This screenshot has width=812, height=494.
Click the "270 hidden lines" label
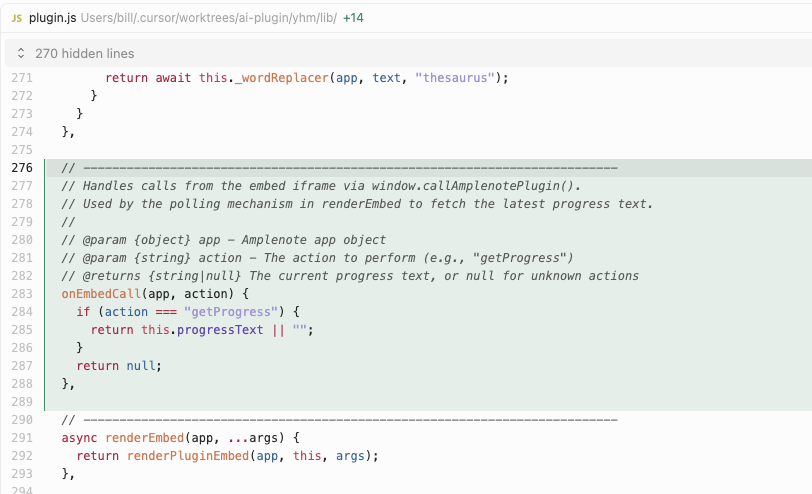(x=84, y=53)
